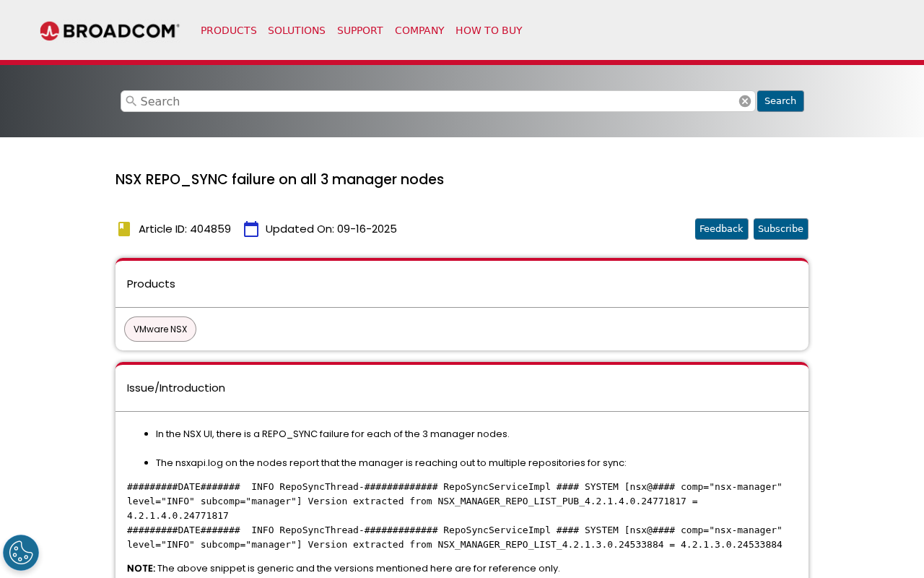Viewport: 924px width, 578px height.
Task: Collapse the Products section
Action: (151, 282)
